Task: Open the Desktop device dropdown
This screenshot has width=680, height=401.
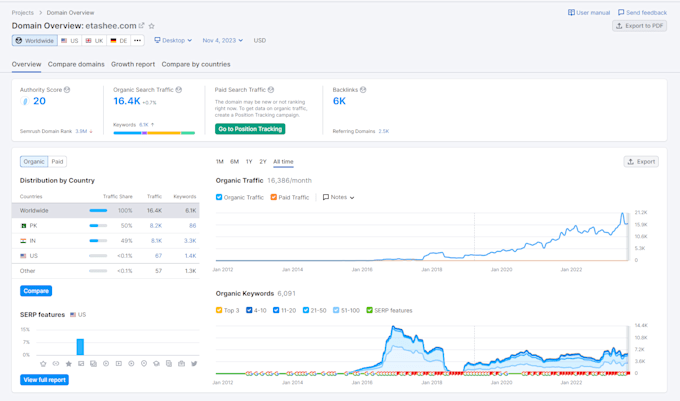Action: coord(173,40)
